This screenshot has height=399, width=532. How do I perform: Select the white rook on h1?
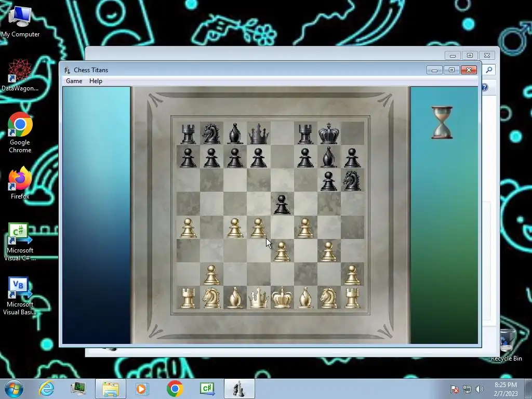[x=352, y=298]
